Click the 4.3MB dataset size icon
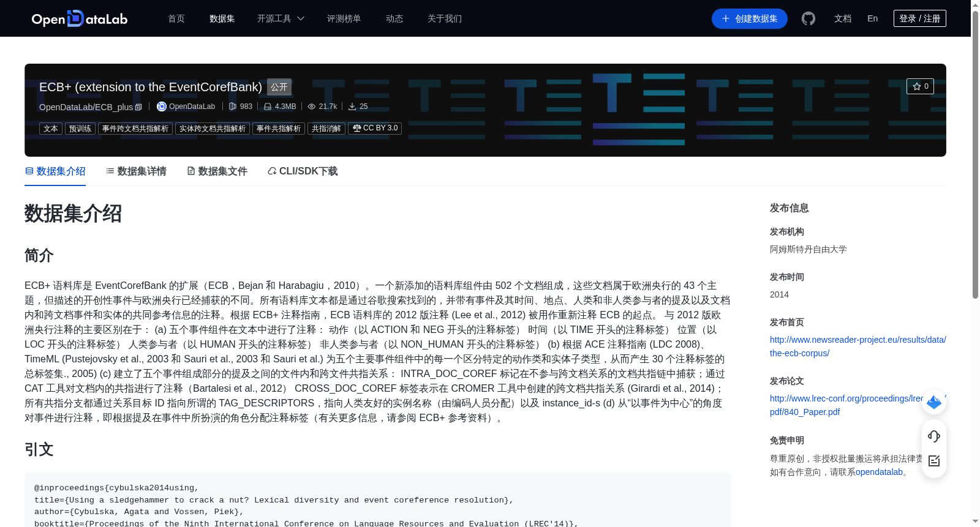The image size is (980, 527). click(268, 107)
